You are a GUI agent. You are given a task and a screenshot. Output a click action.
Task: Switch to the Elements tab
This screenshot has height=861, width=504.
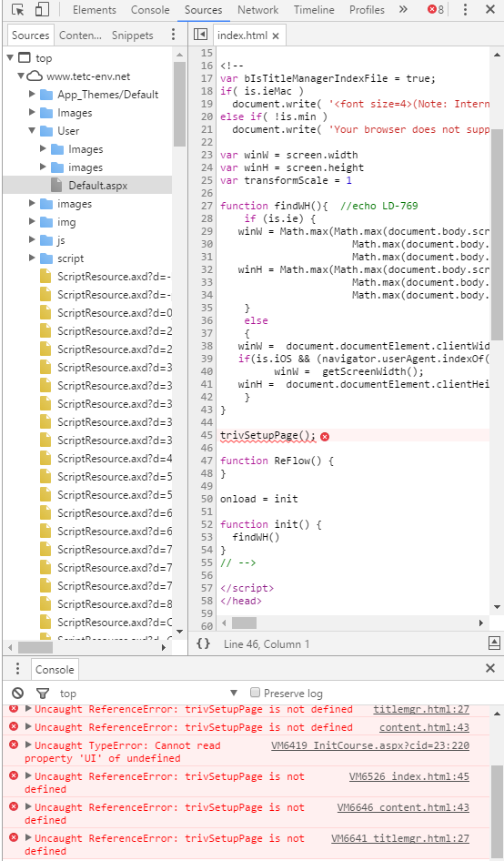pos(95,10)
